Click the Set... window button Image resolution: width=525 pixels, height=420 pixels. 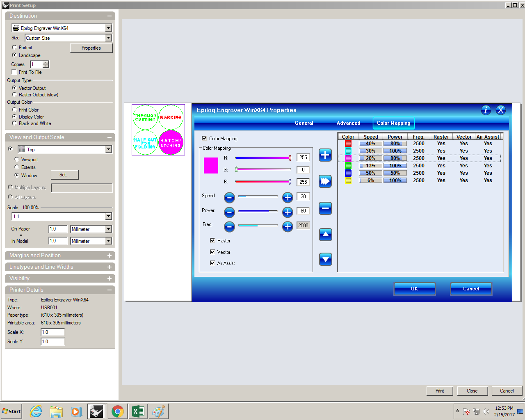click(64, 175)
